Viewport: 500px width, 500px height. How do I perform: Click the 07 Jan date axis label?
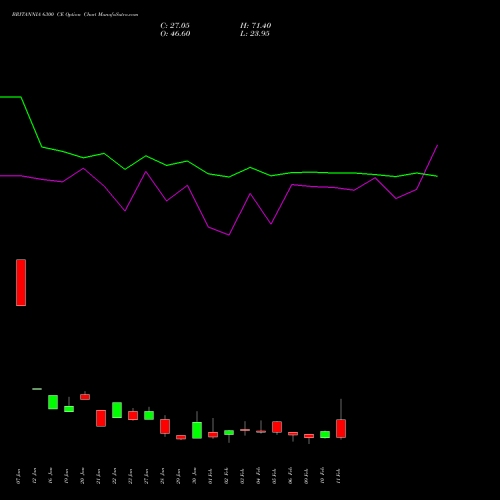tap(18, 476)
